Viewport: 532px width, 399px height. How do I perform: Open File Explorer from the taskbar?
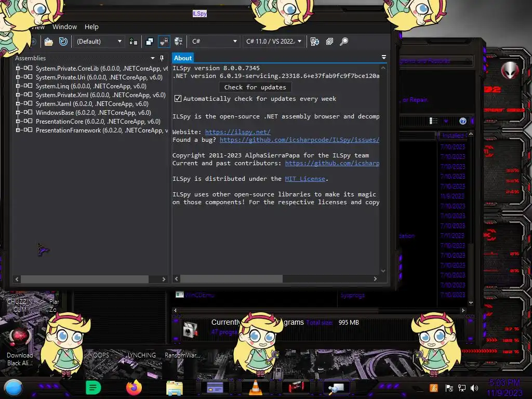[175, 388]
